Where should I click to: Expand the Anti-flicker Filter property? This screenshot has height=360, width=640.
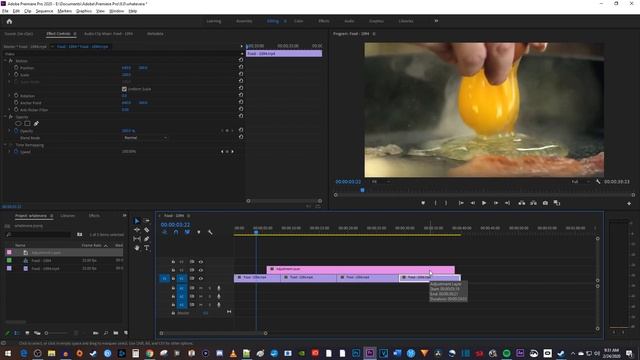[9, 110]
